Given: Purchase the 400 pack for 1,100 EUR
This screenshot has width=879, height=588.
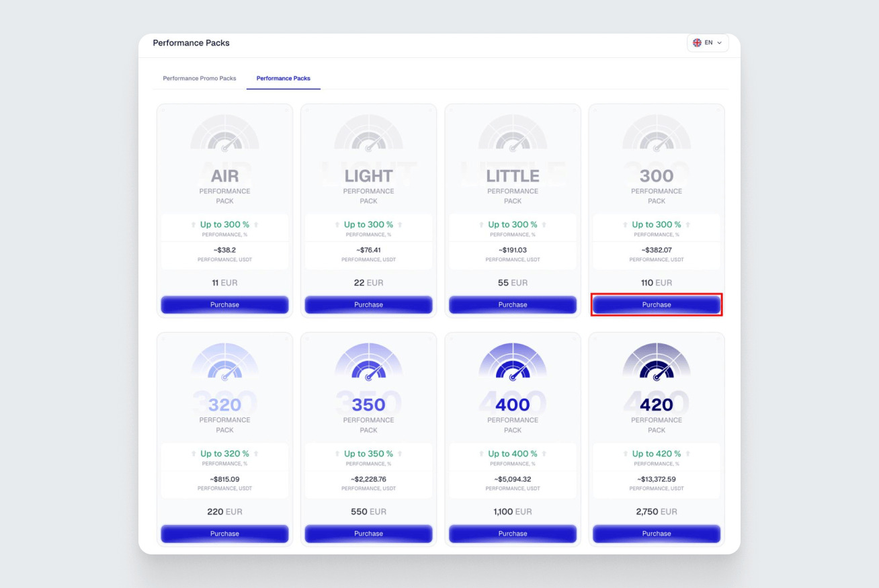Looking at the screenshot, I should [x=512, y=534].
